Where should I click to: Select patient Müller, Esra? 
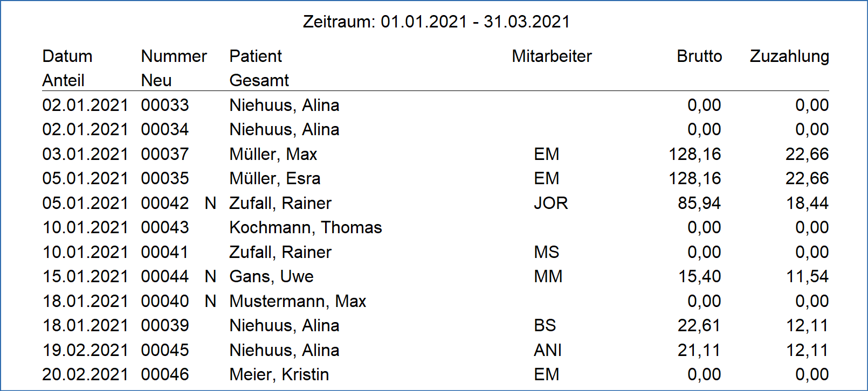click(275, 178)
